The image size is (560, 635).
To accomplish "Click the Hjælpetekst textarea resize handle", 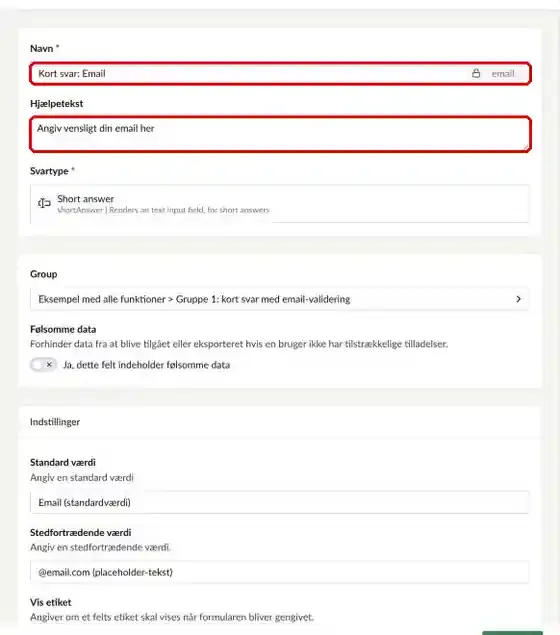I will coord(526,148).
